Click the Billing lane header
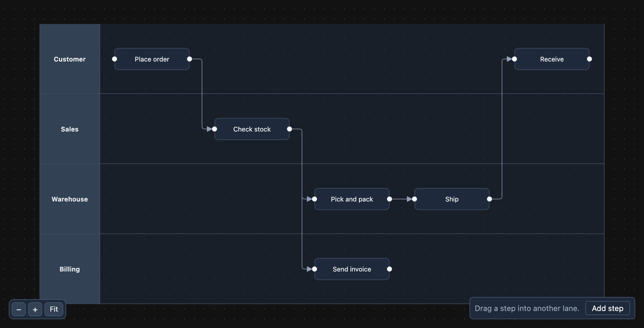This screenshot has width=644, height=328. click(70, 269)
